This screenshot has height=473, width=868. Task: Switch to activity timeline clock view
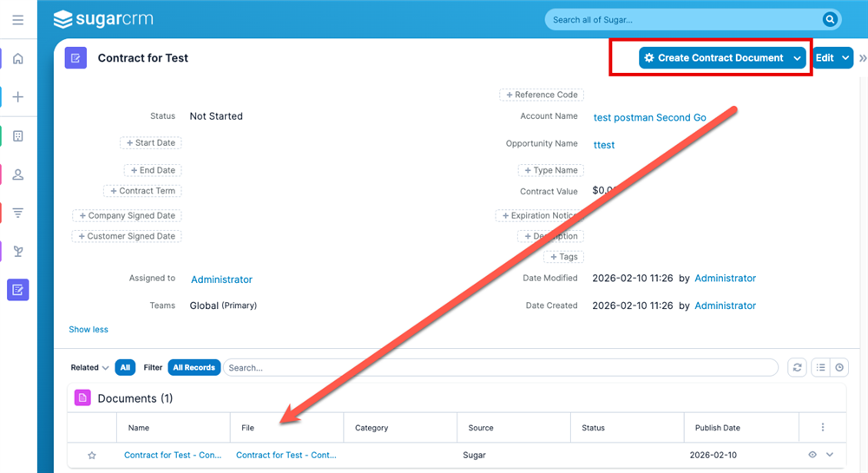839,368
